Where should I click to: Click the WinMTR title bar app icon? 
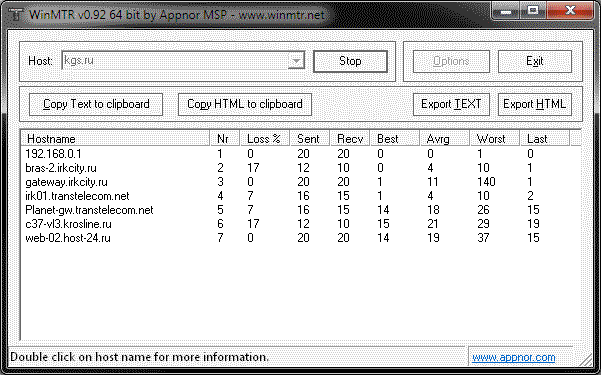[x=16, y=15]
